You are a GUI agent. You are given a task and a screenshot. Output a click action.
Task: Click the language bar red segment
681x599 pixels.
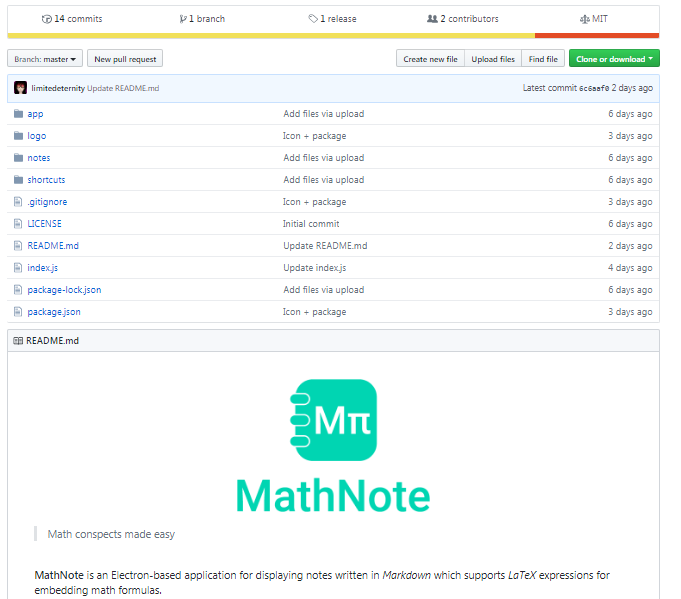point(597,36)
